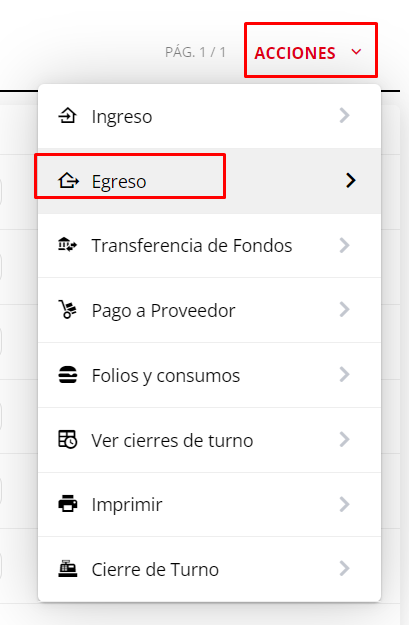Expand the Egreso submenu chevron
The height and width of the screenshot is (625, 409).
(350, 181)
